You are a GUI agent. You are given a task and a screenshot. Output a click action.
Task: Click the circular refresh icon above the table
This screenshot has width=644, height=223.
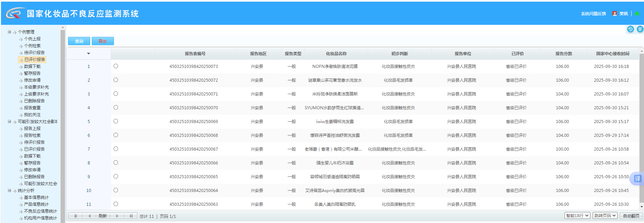[x=630, y=29]
